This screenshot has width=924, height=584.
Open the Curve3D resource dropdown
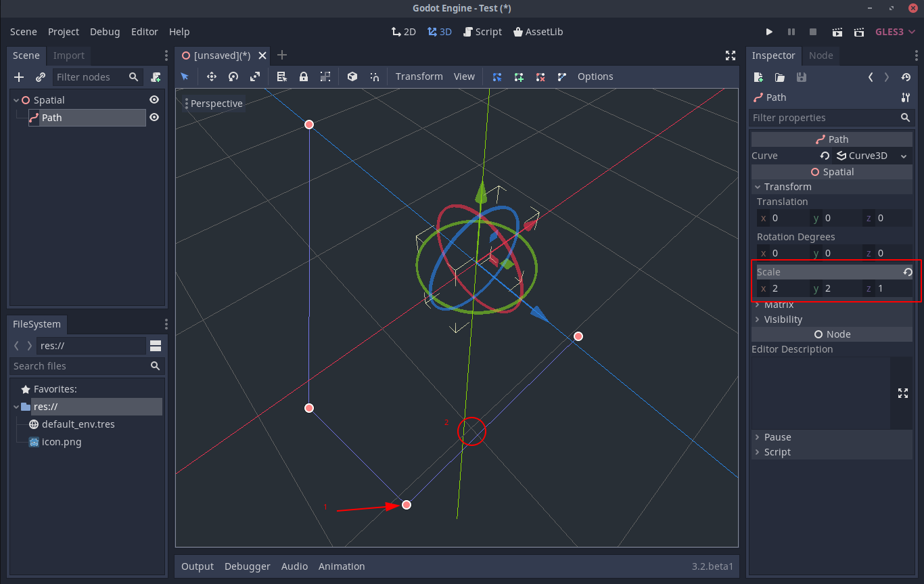[x=904, y=155]
